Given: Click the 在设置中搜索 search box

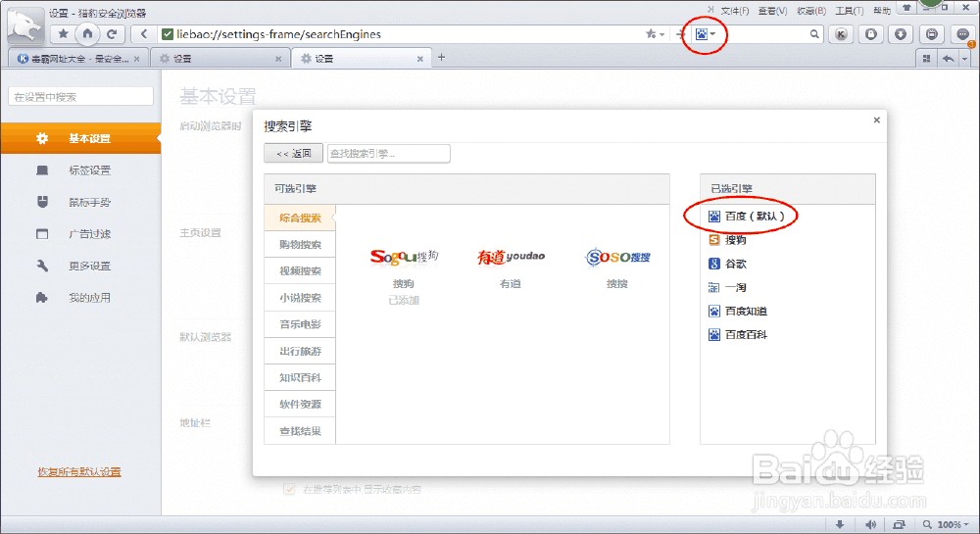Looking at the screenshot, I should coord(80,97).
